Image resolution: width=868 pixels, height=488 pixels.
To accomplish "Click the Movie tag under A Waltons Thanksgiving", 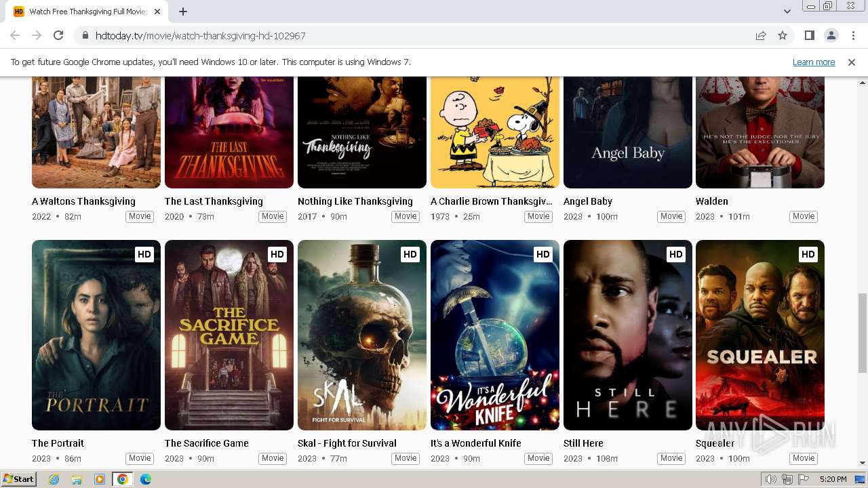I will [140, 217].
